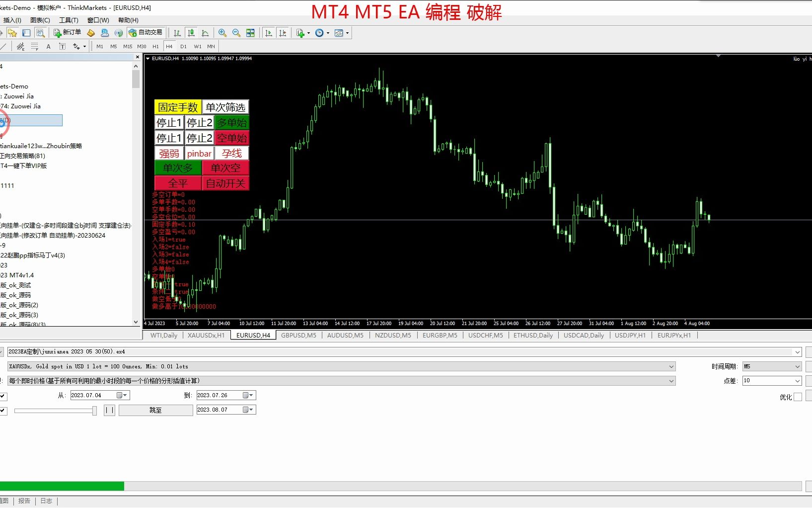Click the visual mode speed slider handle
812x508 pixels.
(x=94, y=411)
